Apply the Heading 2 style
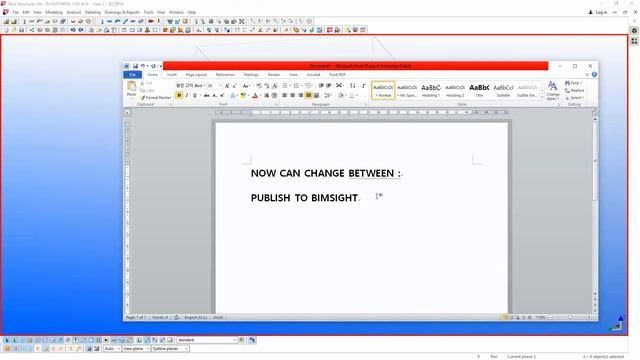The image size is (640, 360). [x=455, y=90]
